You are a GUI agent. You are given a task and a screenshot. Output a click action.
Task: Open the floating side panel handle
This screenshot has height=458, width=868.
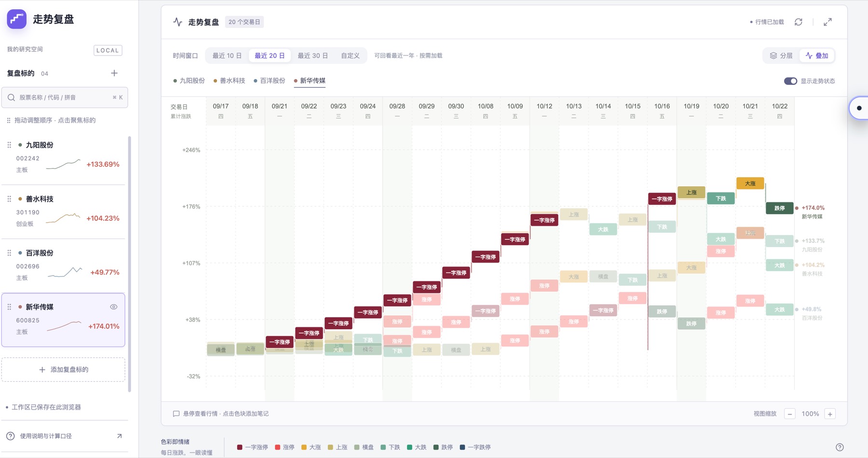point(859,108)
